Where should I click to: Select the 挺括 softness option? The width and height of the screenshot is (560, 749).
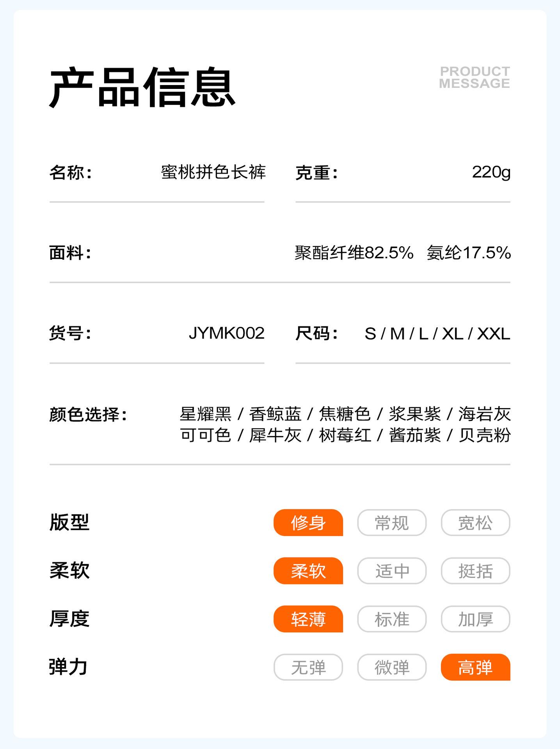(475, 571)
